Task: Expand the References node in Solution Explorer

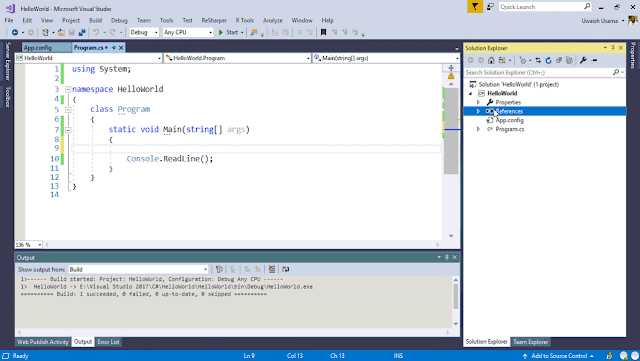Action: coord(478,111)
